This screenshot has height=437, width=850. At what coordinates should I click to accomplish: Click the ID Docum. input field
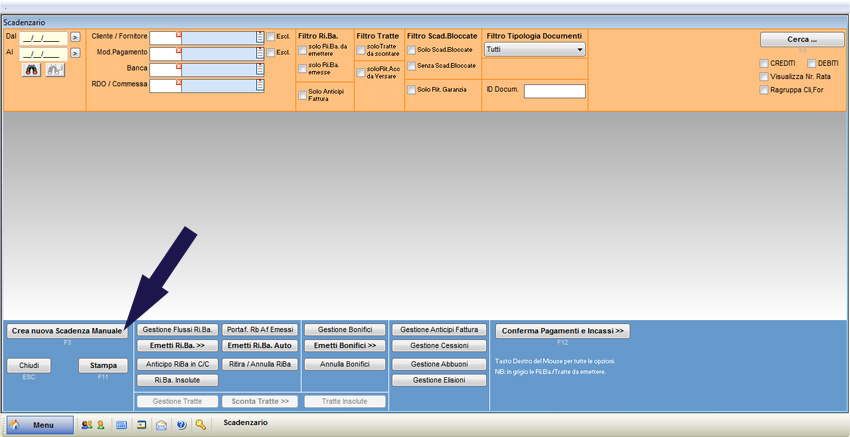click(x=554, y=91)
